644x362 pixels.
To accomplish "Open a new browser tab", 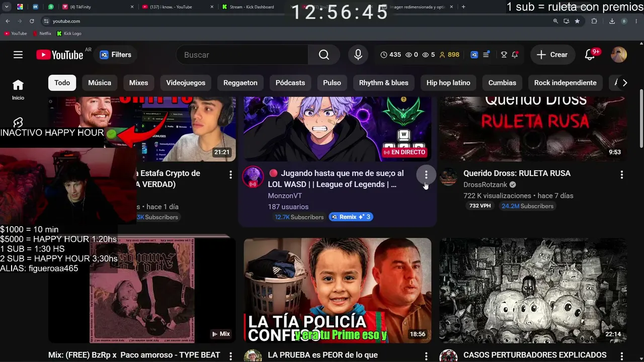I will [x=463, y=7].
